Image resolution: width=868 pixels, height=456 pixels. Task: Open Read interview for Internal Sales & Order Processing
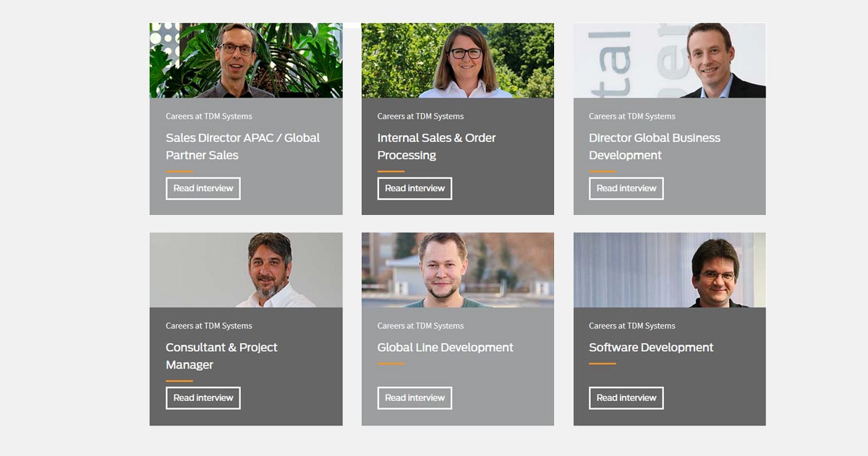[414, 188]
